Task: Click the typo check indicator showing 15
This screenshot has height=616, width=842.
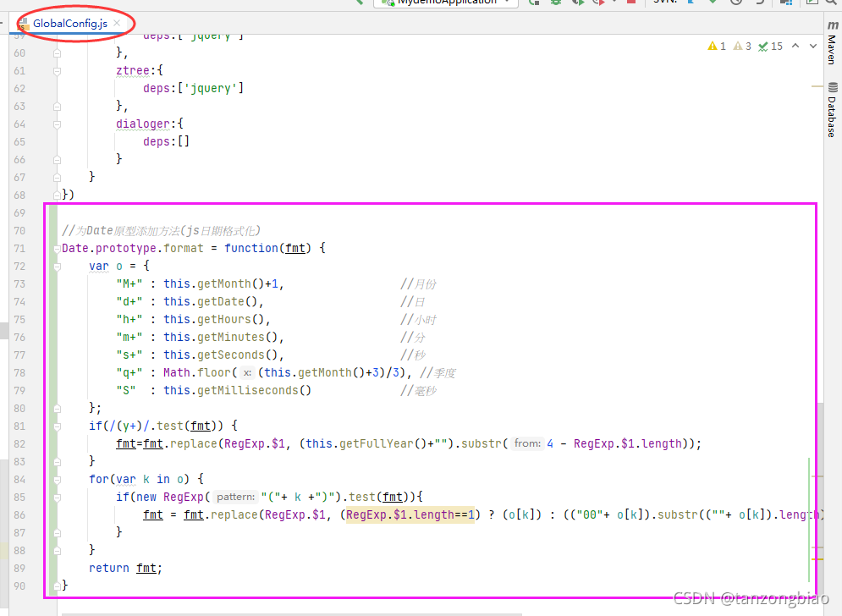Action: coord(770,47)
